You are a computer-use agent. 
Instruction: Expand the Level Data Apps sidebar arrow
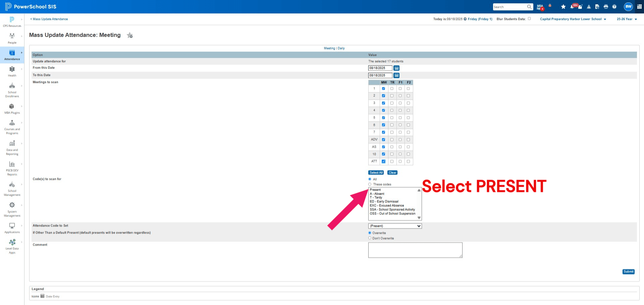[22, 242]
